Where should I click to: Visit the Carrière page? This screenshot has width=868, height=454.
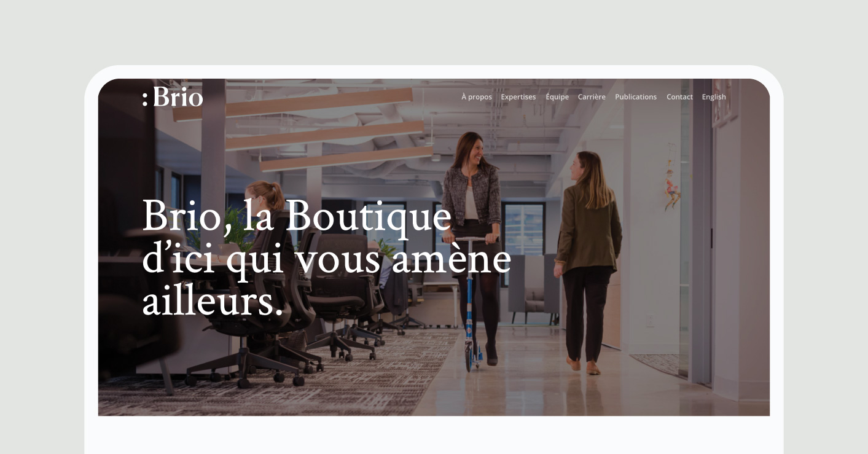592,97
